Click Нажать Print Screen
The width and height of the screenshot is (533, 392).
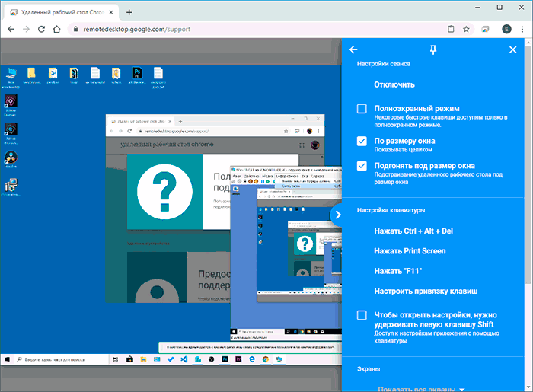pyautogui.click(x=410, y=251)
